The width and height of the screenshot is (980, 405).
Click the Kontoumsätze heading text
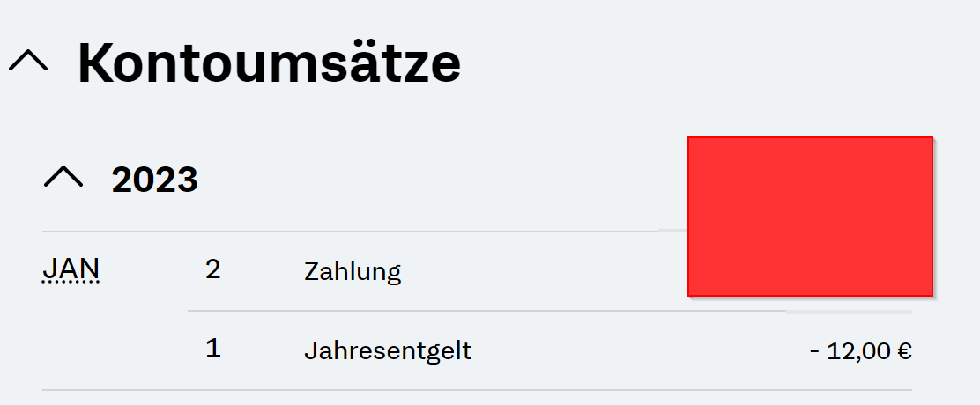pyautogui.click(x=269, y=63)
